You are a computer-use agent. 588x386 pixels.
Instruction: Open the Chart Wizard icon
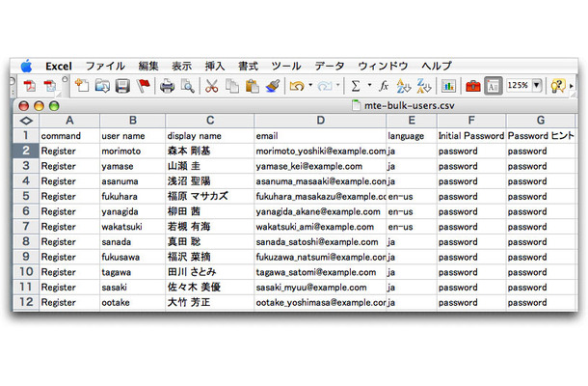pyautogui.click(x=448, y=86)
